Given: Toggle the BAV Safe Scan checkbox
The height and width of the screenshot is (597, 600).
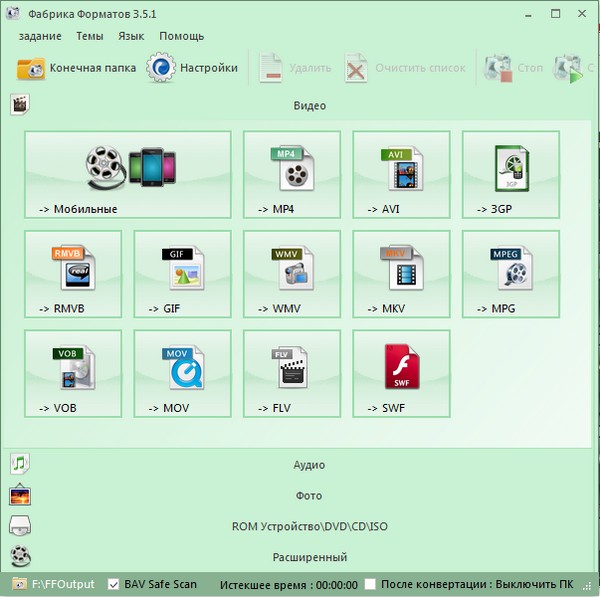Looking at the screenshot, I should [113, 584].
